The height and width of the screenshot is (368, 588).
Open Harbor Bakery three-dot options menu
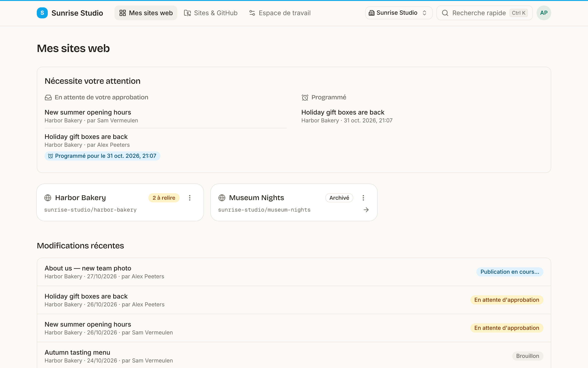pos(190,198)
